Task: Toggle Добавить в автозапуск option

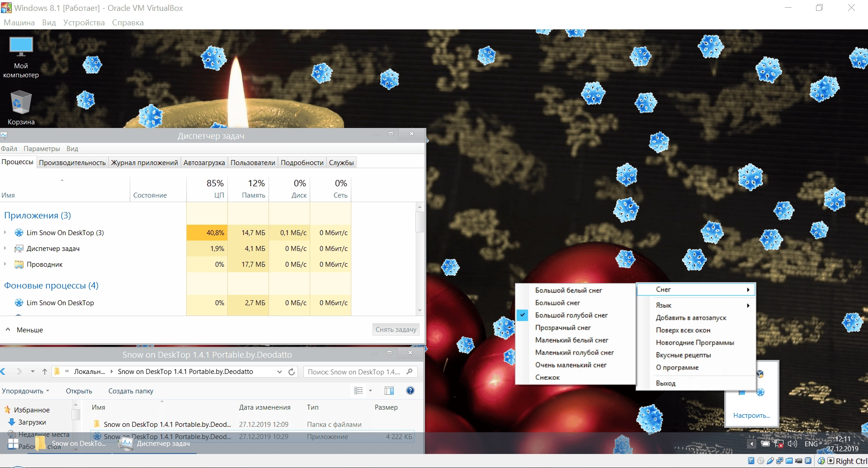Action: (x=696, y=318)
